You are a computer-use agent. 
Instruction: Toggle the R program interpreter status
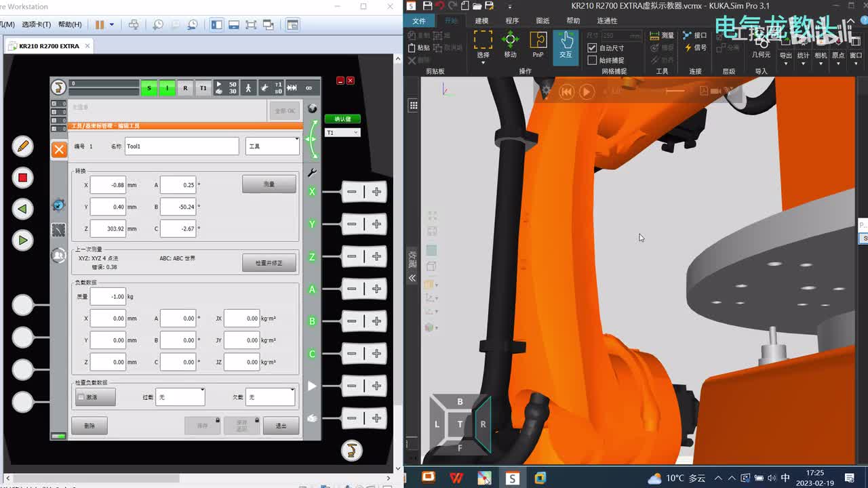(x=185, y=88)
